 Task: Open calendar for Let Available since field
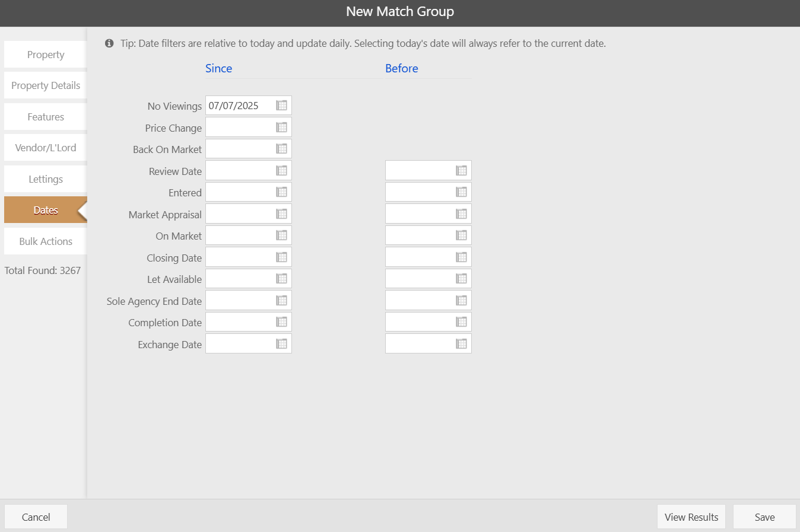(281, 279)
